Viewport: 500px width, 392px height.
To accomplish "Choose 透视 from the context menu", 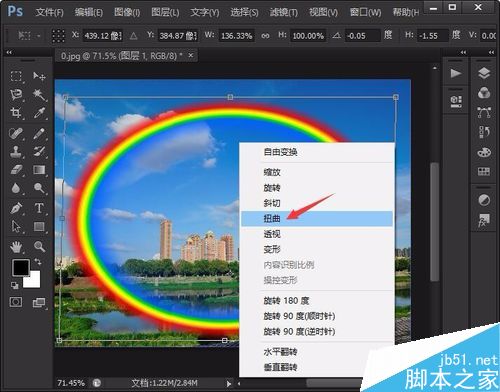I will pyautogui.click(x=317, y=234).
